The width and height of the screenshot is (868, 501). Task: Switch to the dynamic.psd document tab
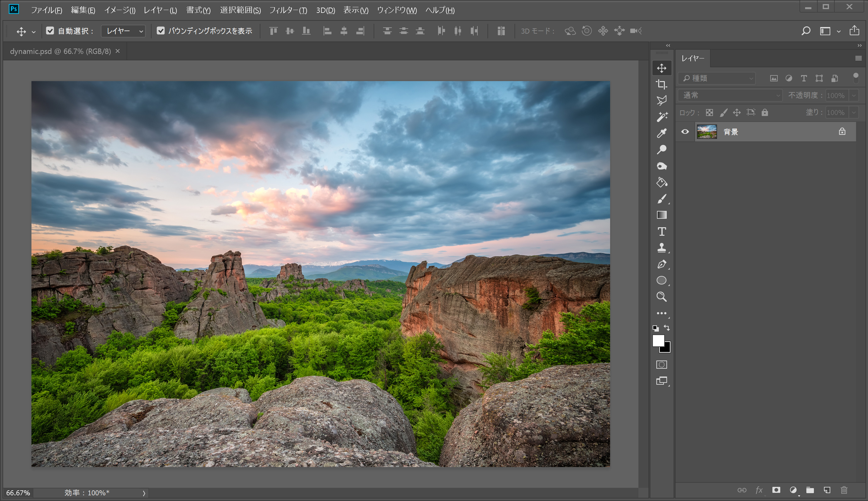(x=61, y=51)
